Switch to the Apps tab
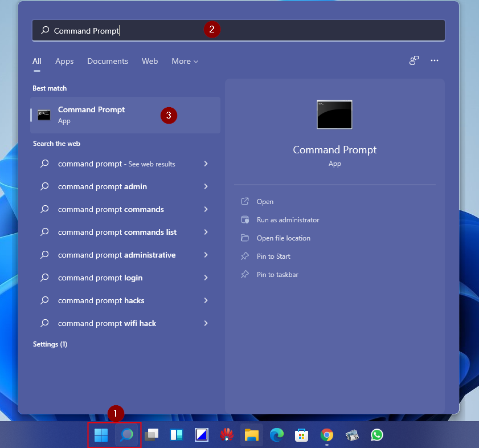 [64, 61]
